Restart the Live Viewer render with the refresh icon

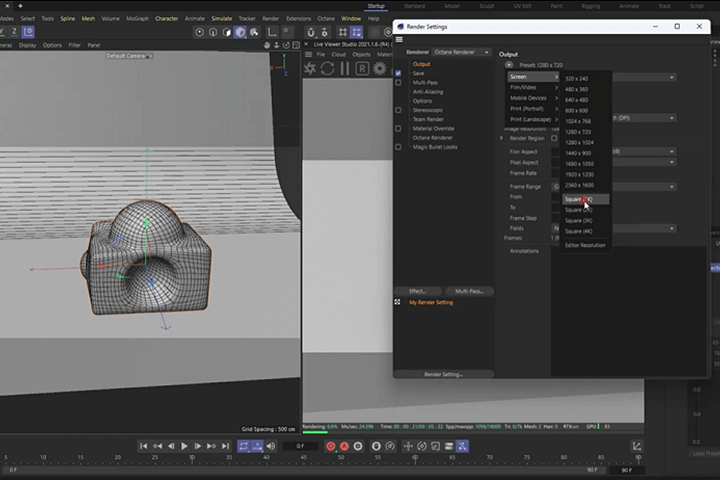tap(327, 69)
